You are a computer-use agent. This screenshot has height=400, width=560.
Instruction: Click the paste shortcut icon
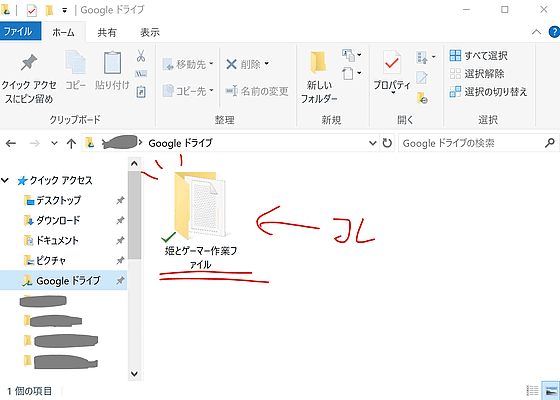point(141,92)
